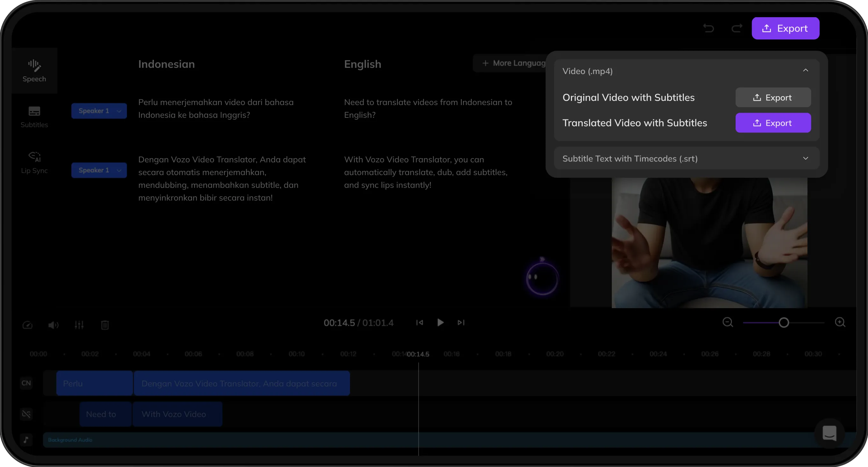The width and height of the screenshot is (868, 467).
Task: Click the undo arrow icon
Action: click(x=709, y=28)
